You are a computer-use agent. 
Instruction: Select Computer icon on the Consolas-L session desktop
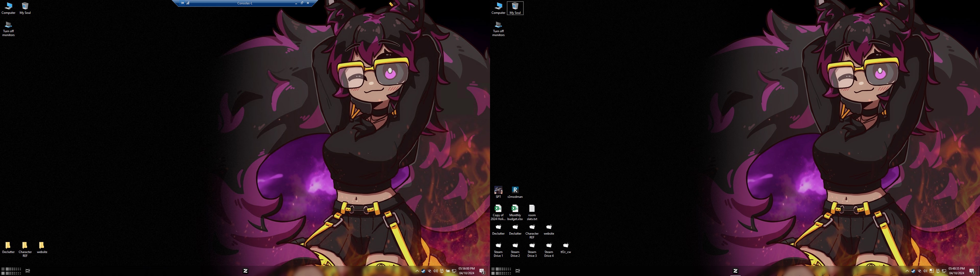click(8, 8)
